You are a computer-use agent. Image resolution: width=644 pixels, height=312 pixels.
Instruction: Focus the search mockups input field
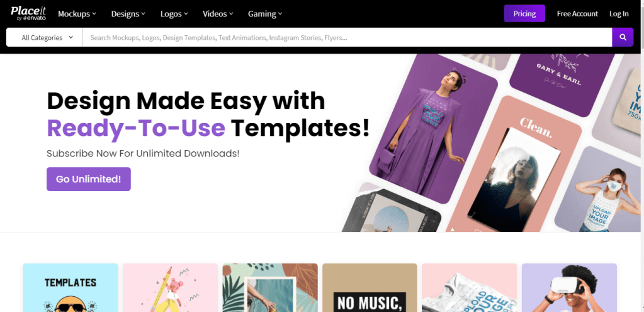(x=347, y=37)
